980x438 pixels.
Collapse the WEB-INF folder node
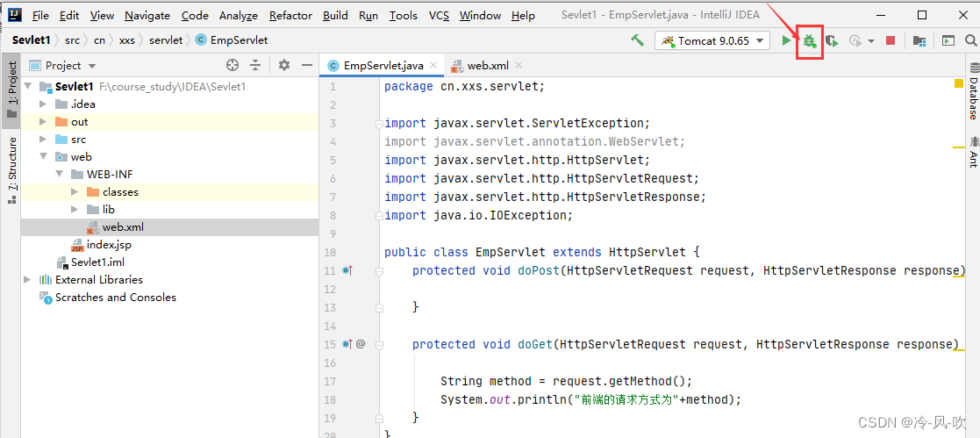(59, 175)
